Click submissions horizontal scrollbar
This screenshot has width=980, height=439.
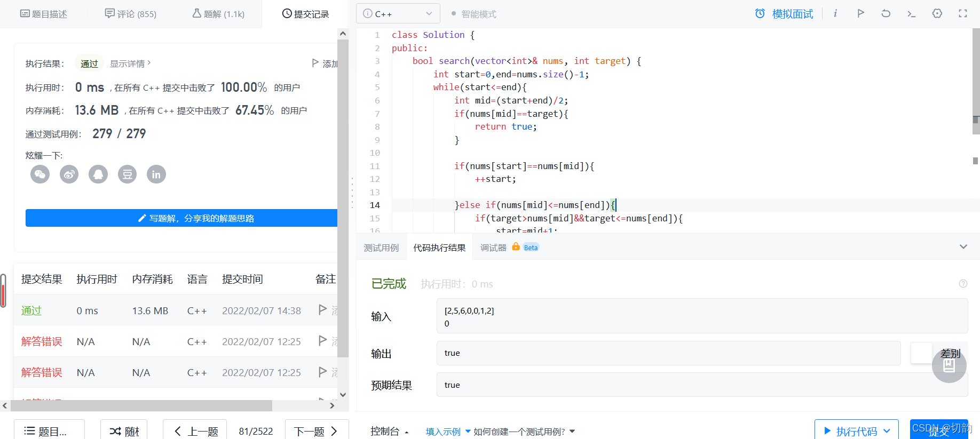141,405
